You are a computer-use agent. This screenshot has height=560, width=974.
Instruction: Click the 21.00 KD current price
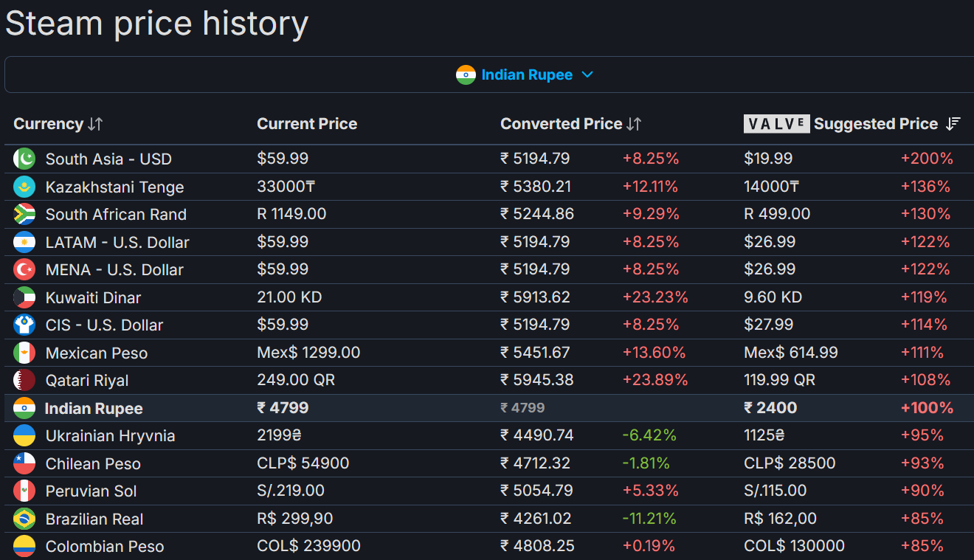pos(289,297)
